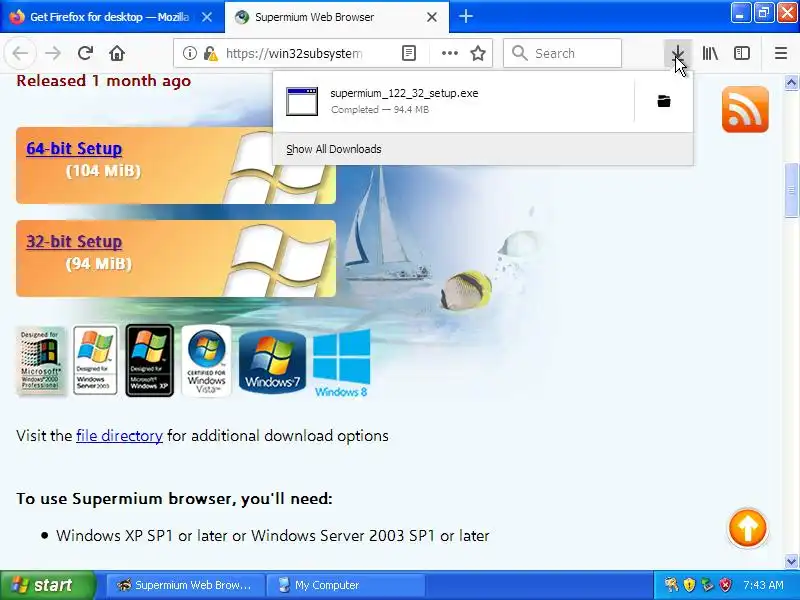
Task: Show site information icon in address bar
Action: [190, 53]
